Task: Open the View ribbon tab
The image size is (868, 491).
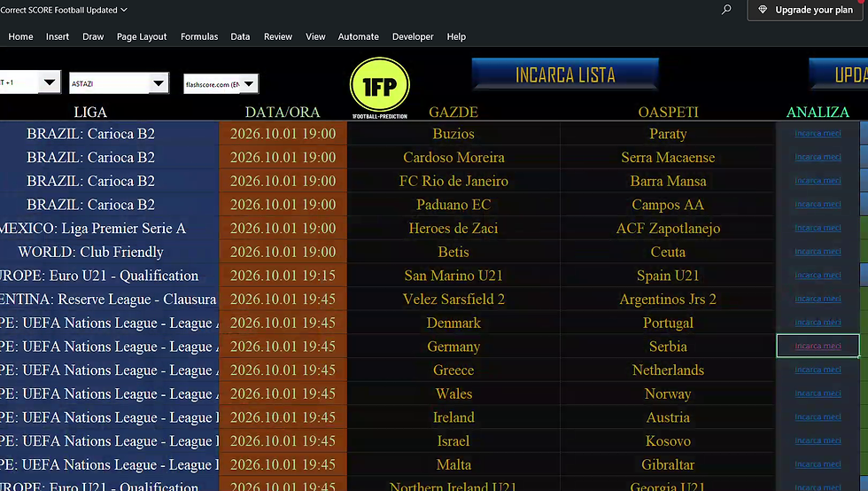Action: (315, 36)
